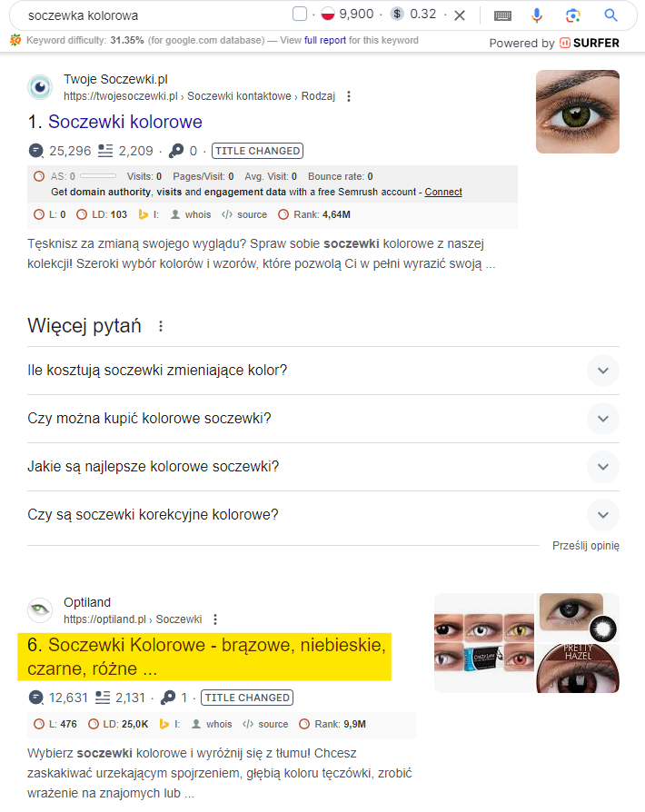This screenshot has width=645, height=812.
Task: Clear the search box with X
Action: point(460,15)
